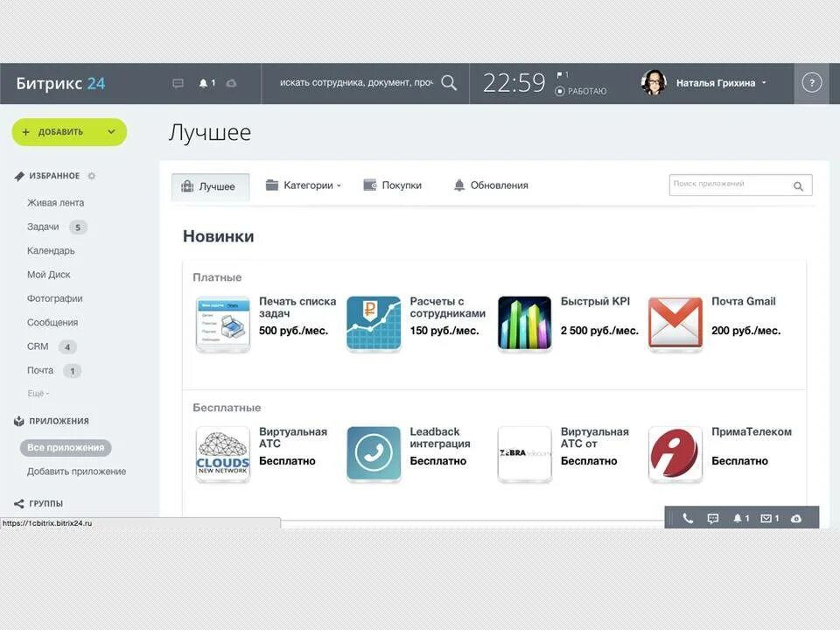Click bell icon in bottom bar

click(x=738, y=519)
